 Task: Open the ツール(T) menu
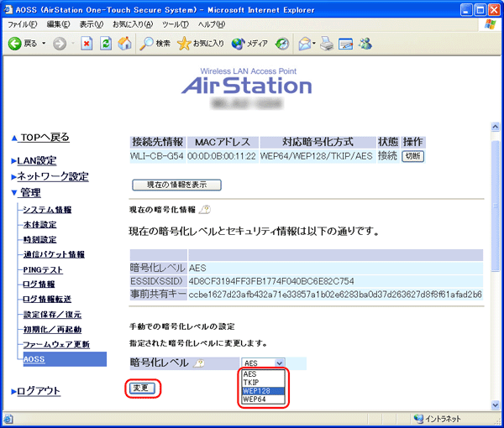tap(176, 24)
